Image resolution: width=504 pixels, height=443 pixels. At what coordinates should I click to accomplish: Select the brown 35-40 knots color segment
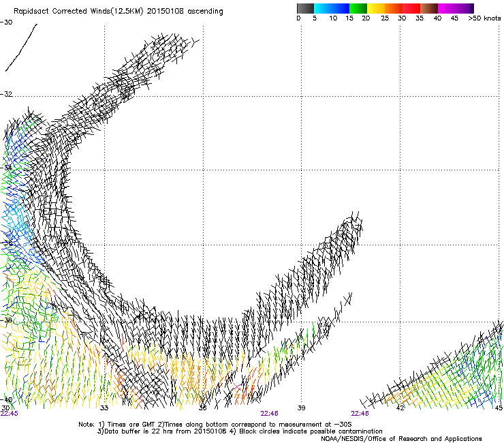(x=429, y=8)
